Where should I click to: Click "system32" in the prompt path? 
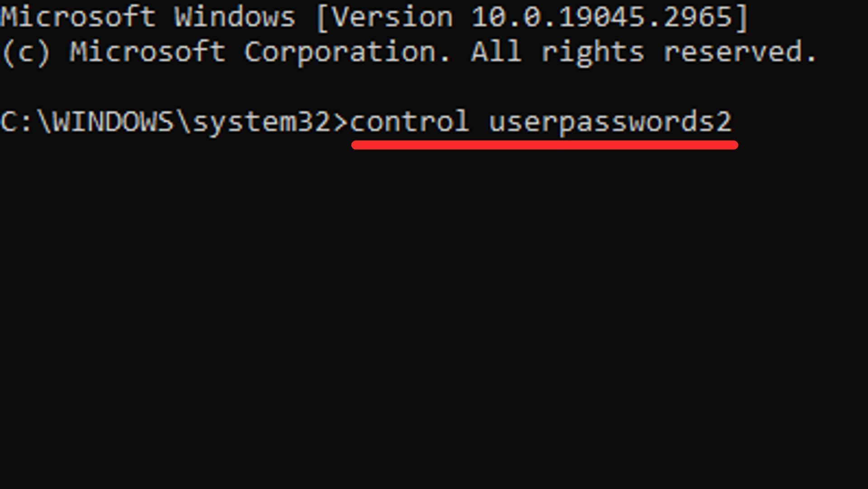point(262,122)
